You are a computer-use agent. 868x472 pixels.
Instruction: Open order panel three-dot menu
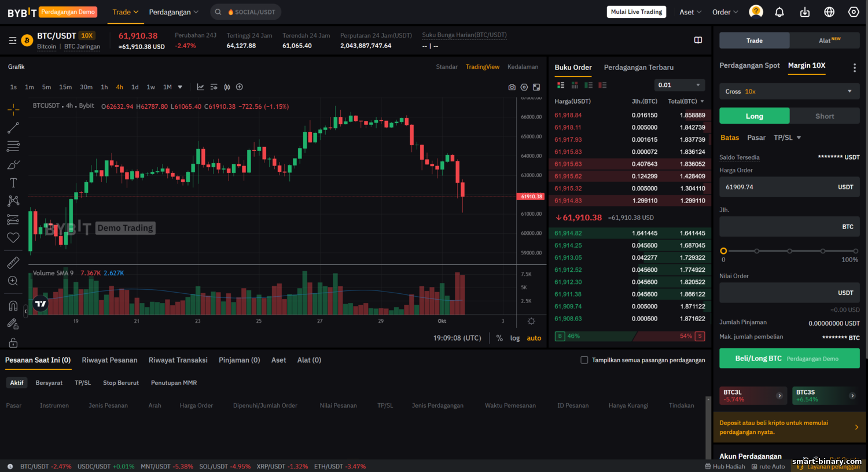click(855, 68)
